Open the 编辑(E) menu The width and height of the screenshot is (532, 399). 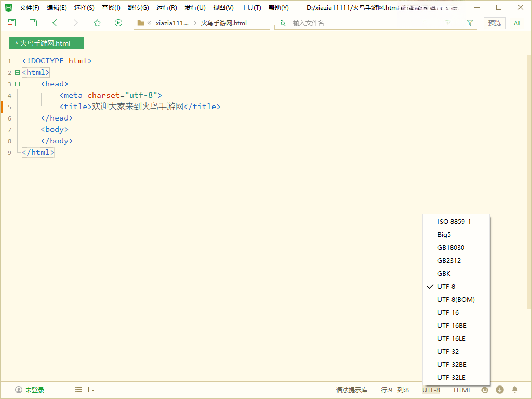pos(57,7)
